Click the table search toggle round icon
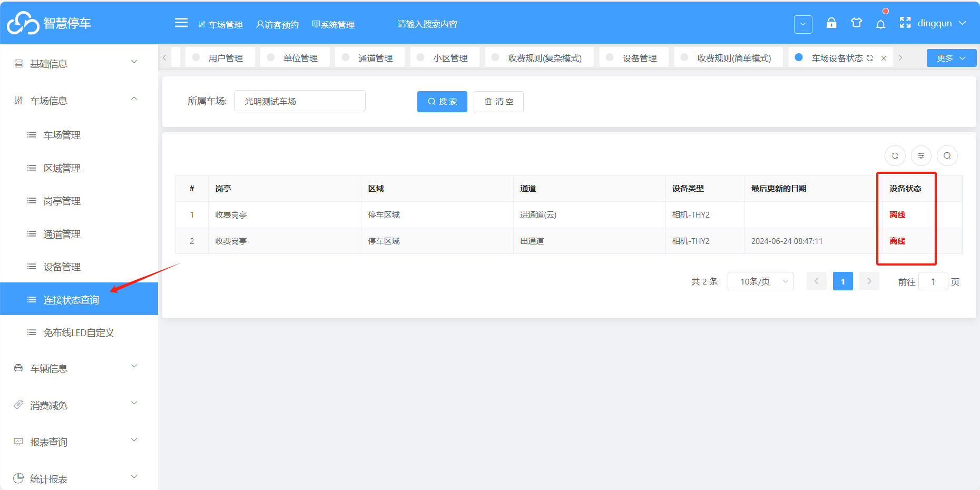 947,155
